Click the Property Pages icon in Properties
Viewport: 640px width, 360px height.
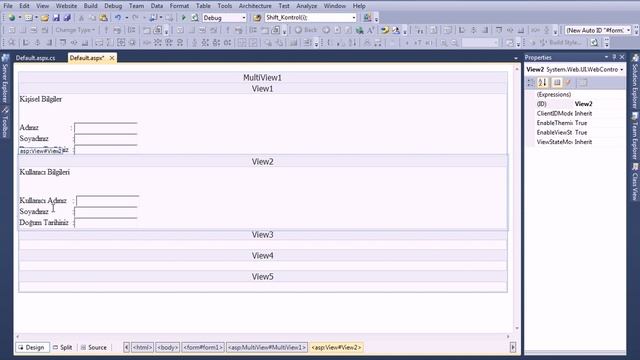coord(582,83)
